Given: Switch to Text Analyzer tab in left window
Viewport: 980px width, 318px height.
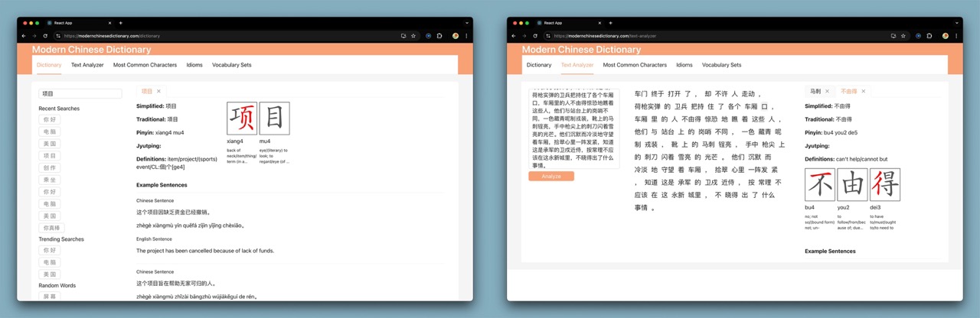Looking at the screenshot, I should pyautogui.click(x=87, y=65).
